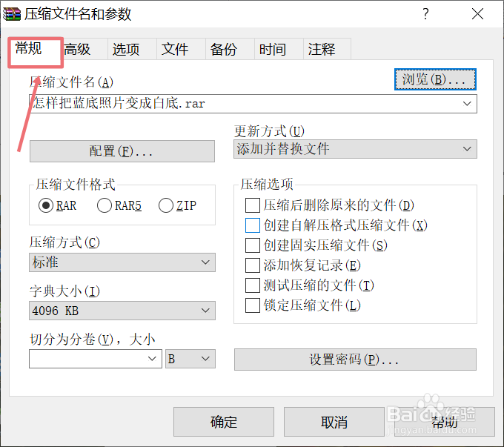Close the archive name dialog
Viewport: 504px width, 447px height.
tap(478, 13)
